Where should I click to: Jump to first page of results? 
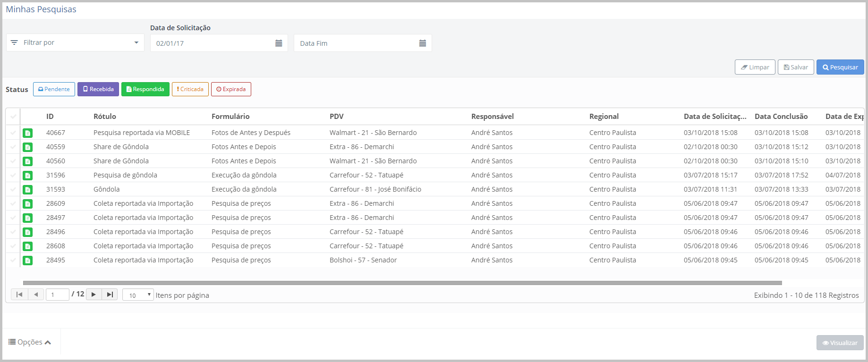click(19, 295)
